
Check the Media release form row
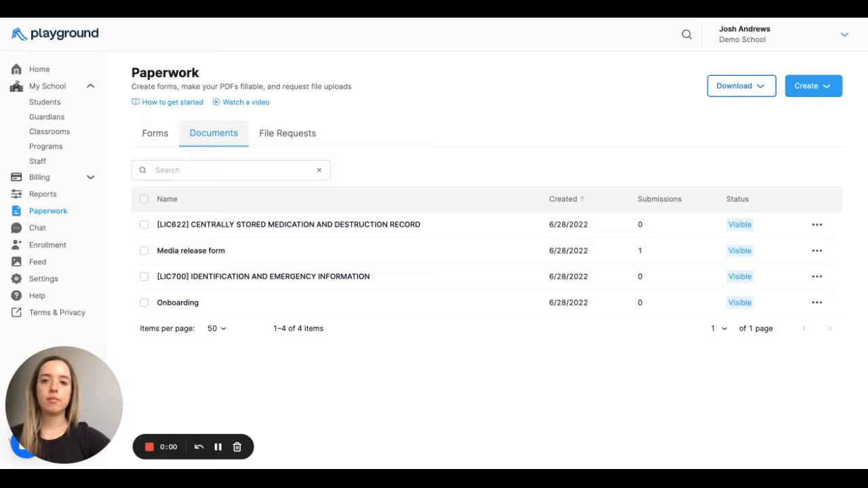tap(144, 251)
